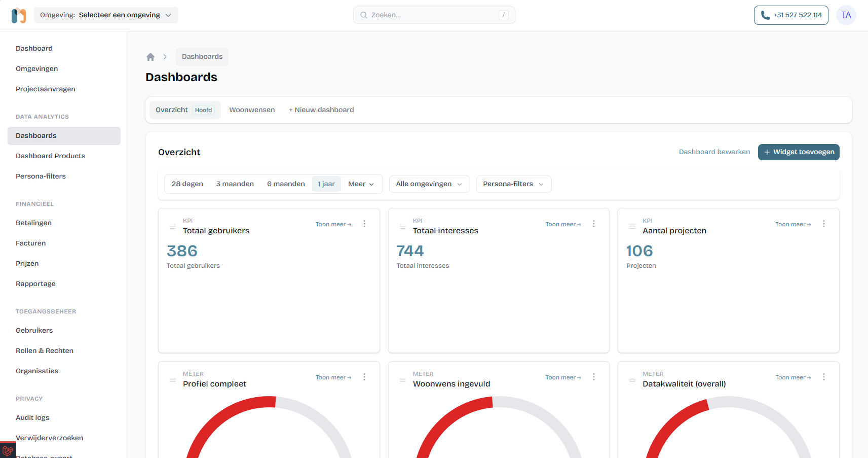Click the search magnifier icon
Image resolution: width=868 pixels, height=458 pixels.
(364, 15)
